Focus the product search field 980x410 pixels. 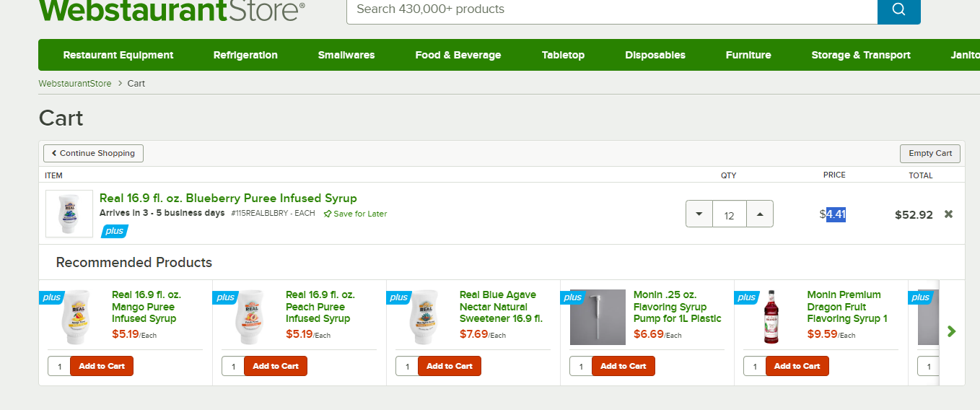point(612,10)
